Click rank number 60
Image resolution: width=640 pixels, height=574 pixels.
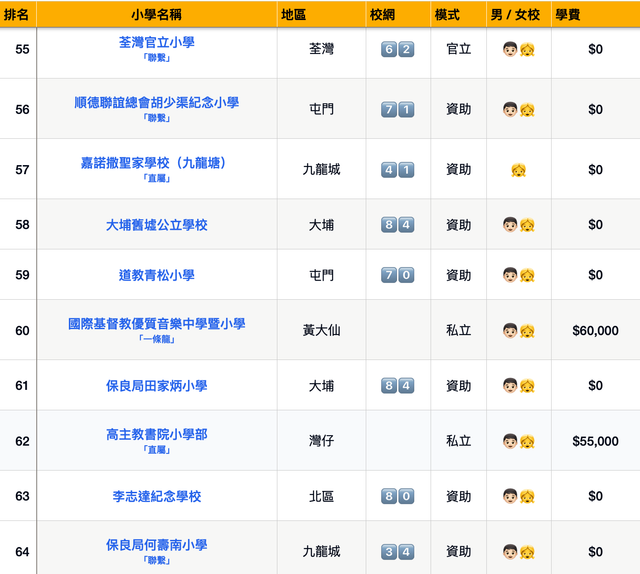coord(22,331)
